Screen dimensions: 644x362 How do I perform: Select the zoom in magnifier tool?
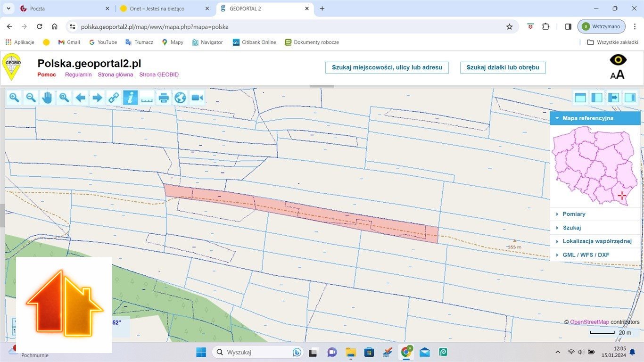(14, 98)
